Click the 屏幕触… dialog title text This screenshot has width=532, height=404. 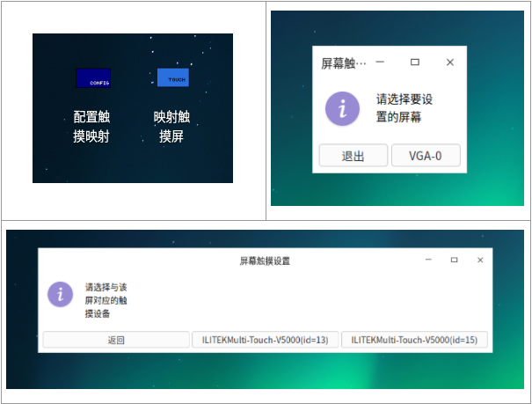(x=343, y=63)
